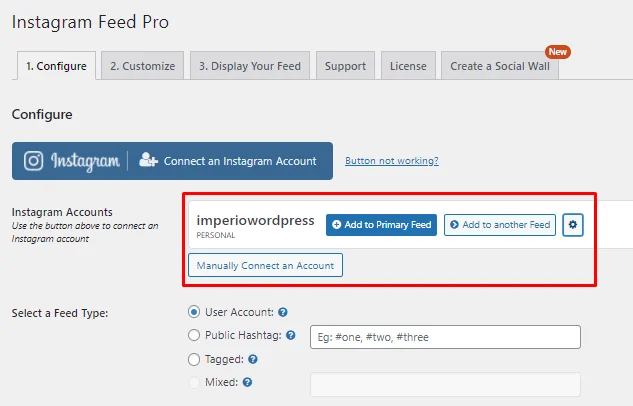Click the Select a Feed Type label
Viewport: 633px width, 406px height.
(60, 313)
